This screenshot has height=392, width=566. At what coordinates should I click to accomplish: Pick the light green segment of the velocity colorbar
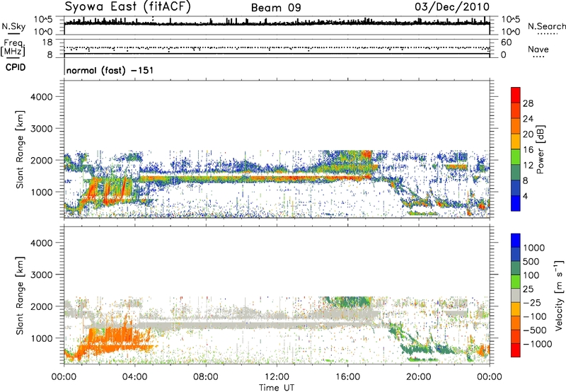pyautogui.click(x=516, y=282)
